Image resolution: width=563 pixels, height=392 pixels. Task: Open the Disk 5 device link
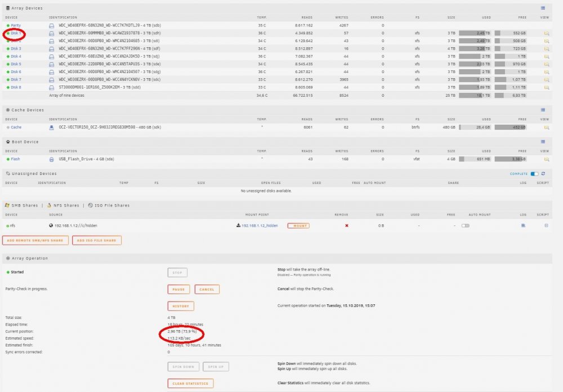pos(16,64)
